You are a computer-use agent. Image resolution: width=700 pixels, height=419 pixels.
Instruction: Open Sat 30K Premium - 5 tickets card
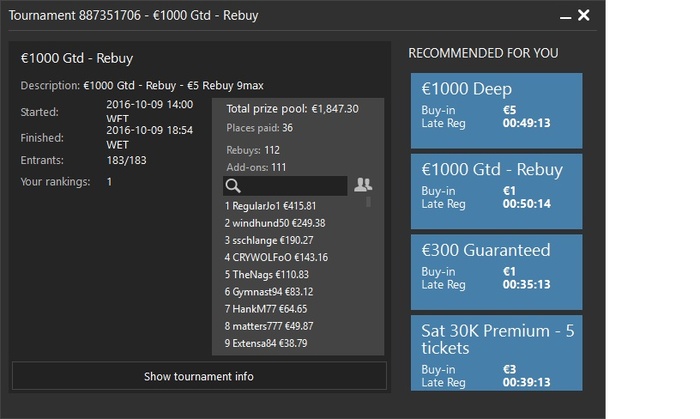[496, 353]
